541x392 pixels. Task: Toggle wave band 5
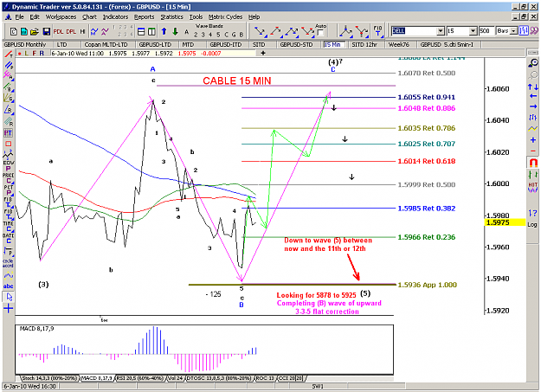point(218,35)
